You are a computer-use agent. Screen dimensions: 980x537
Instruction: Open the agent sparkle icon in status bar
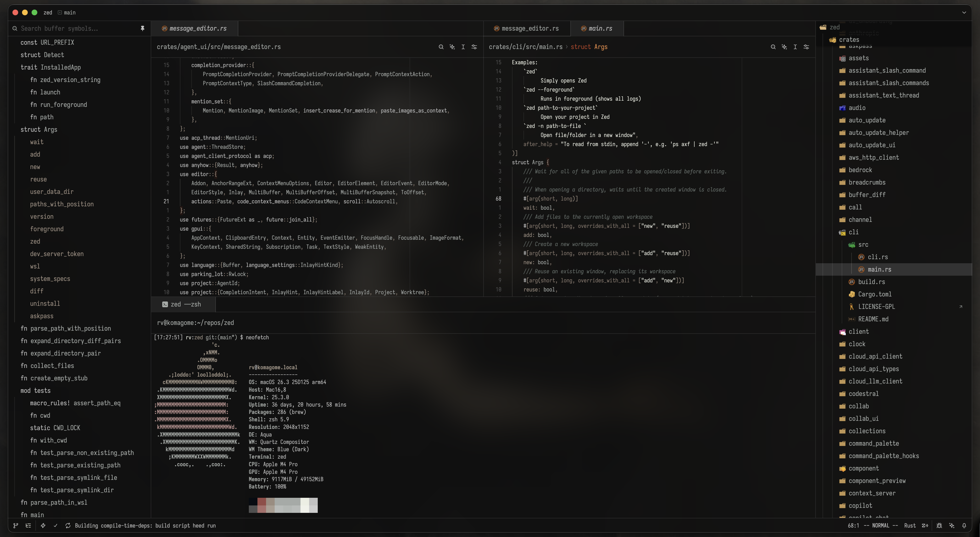coord(952,526)
